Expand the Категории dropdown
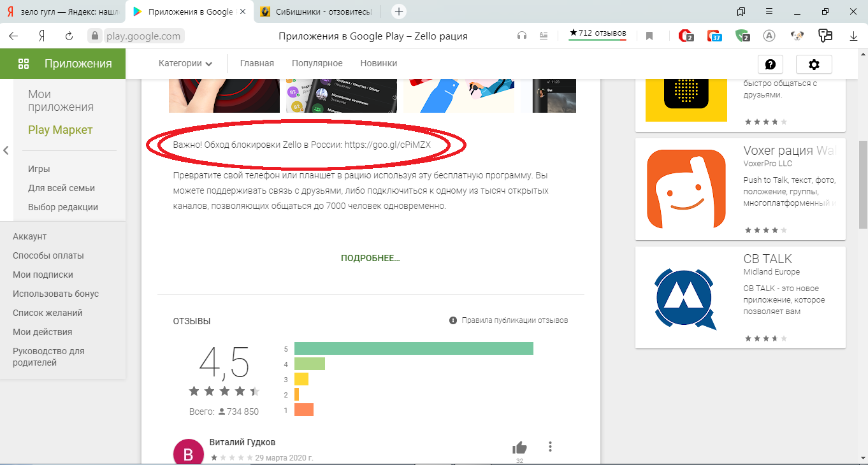The image size is (868, 465). 185,63
